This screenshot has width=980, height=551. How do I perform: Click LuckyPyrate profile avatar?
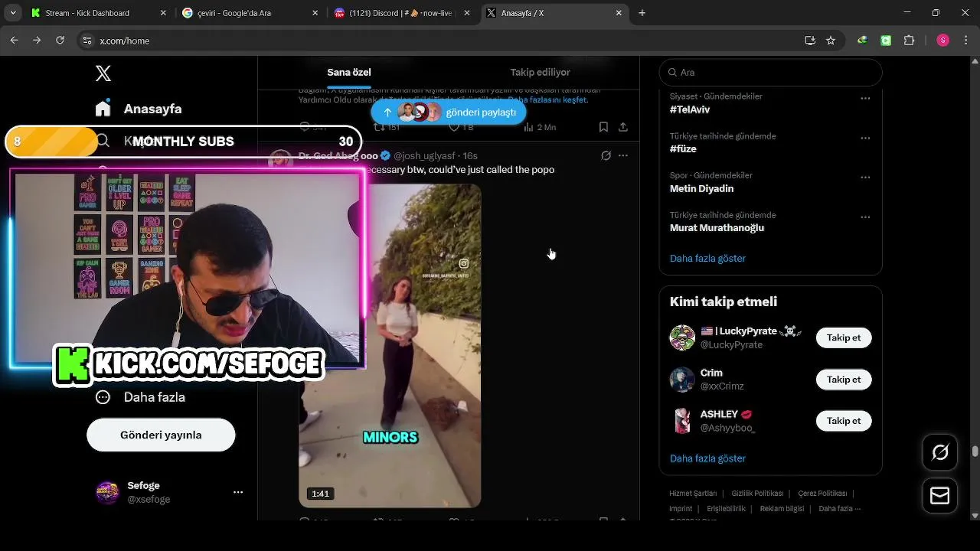point(682,337)
